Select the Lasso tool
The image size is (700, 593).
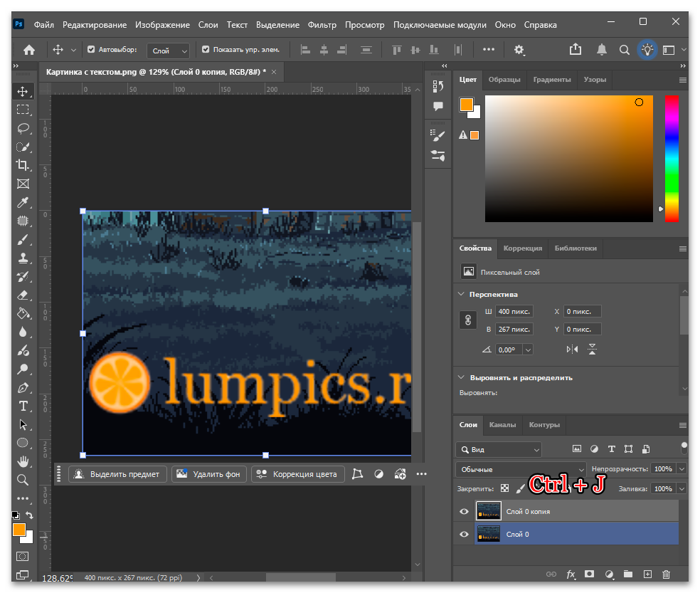coord(23,129)
